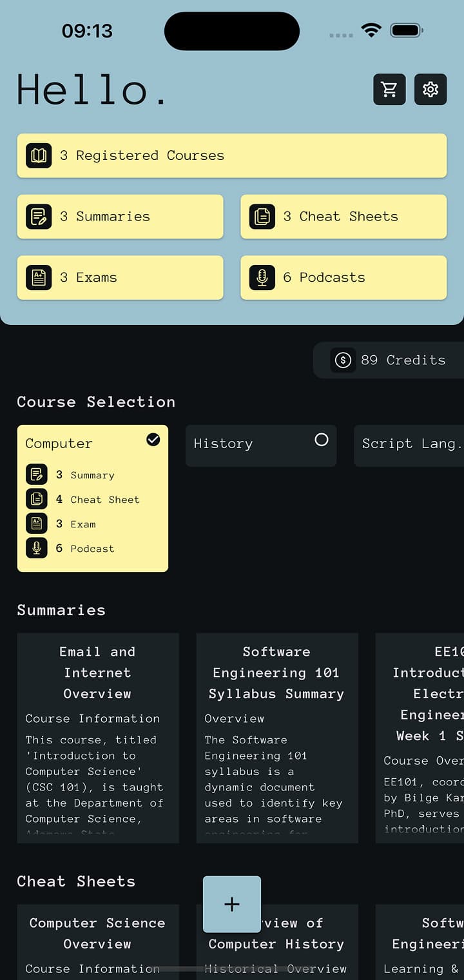Tap the 'Cheat Sheets' section heading
464x980 pixels.
(76, 881)
